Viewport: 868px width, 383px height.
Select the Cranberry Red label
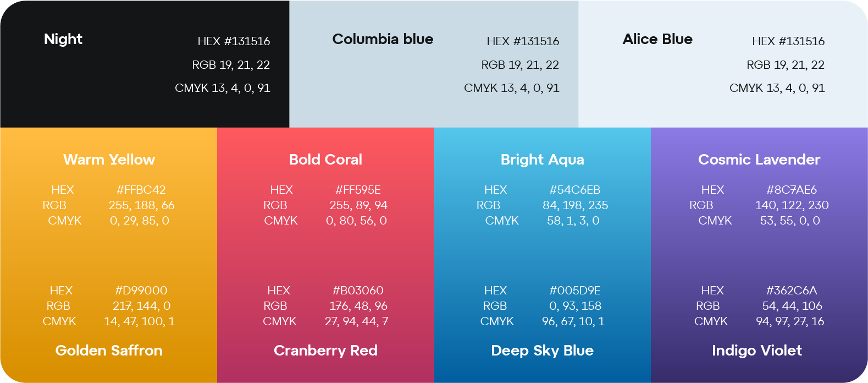point(325,351)
